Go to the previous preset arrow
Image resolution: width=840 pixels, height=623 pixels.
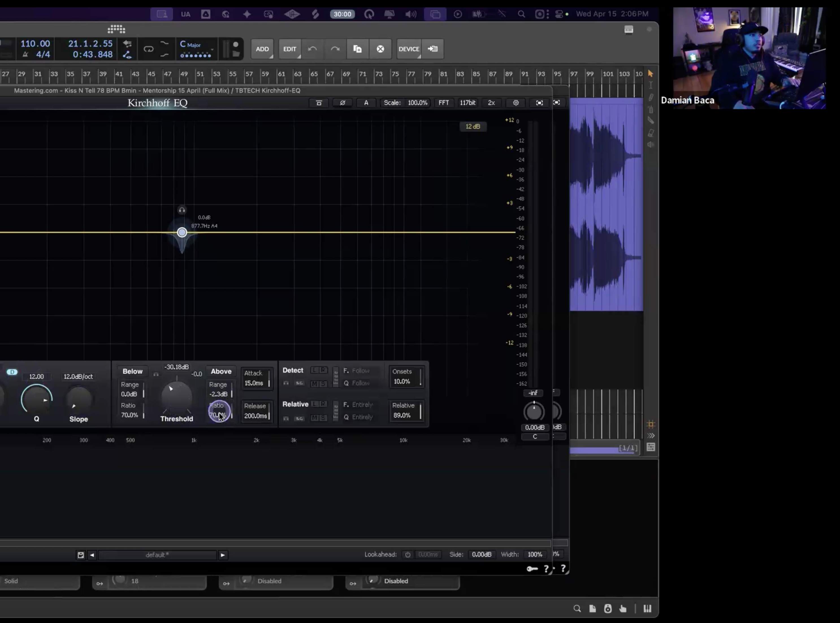[x=92, y=555]
